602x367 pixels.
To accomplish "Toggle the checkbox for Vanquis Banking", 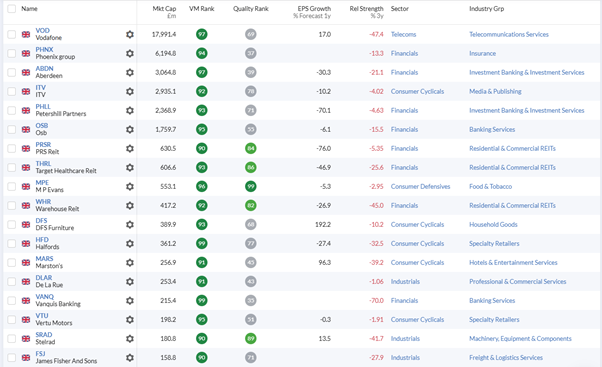I will pos(12,301).
